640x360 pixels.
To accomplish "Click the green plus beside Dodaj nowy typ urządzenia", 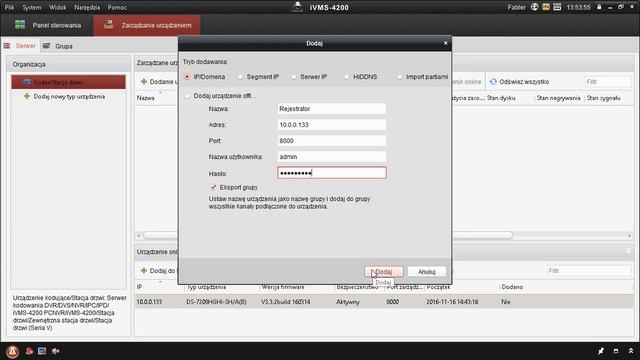I will pyautogui.click(x=27, y=96).
